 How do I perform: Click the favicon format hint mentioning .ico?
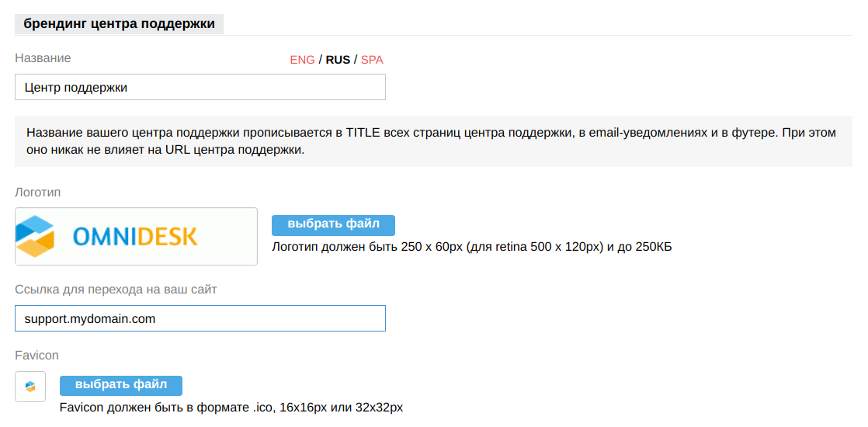(x=231, y=407)
